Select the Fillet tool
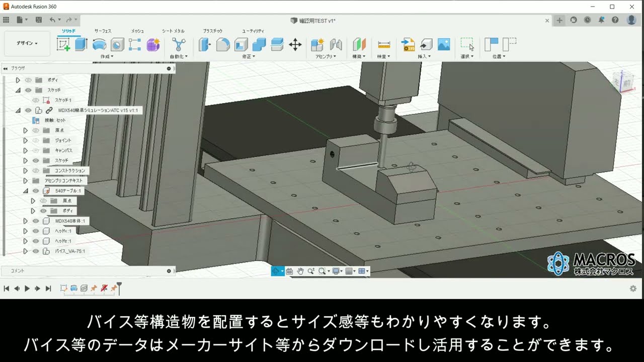This screenshot has width=644, height=362. 223,45
